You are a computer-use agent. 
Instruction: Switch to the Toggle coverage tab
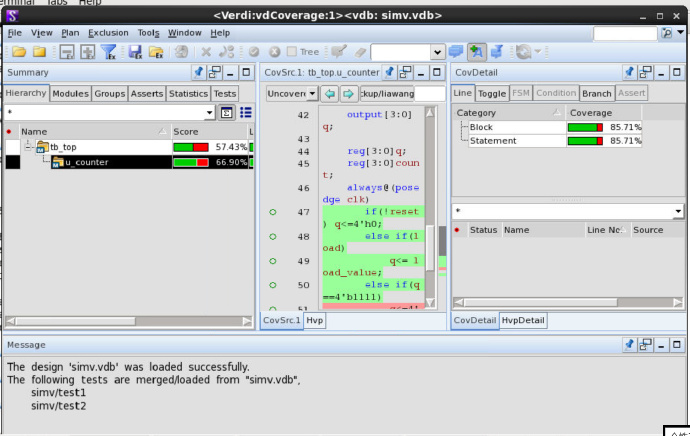(x=492, y=94)
